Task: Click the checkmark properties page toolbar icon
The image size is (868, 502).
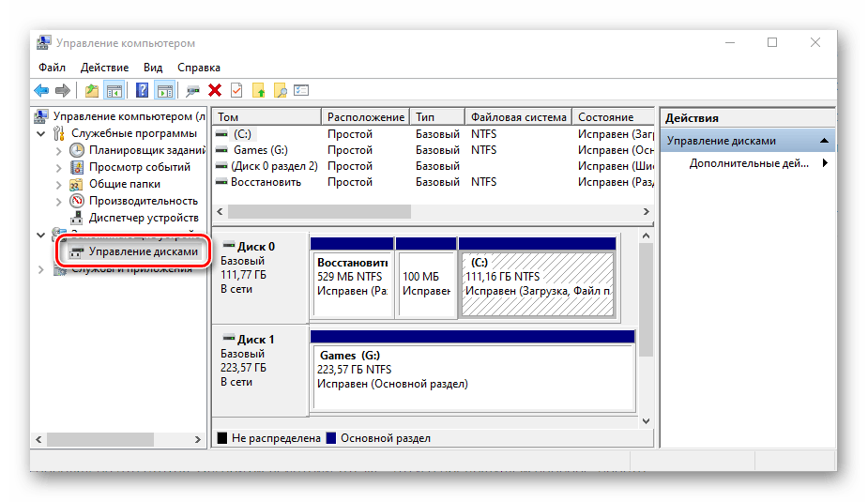Action: [236, 91]
